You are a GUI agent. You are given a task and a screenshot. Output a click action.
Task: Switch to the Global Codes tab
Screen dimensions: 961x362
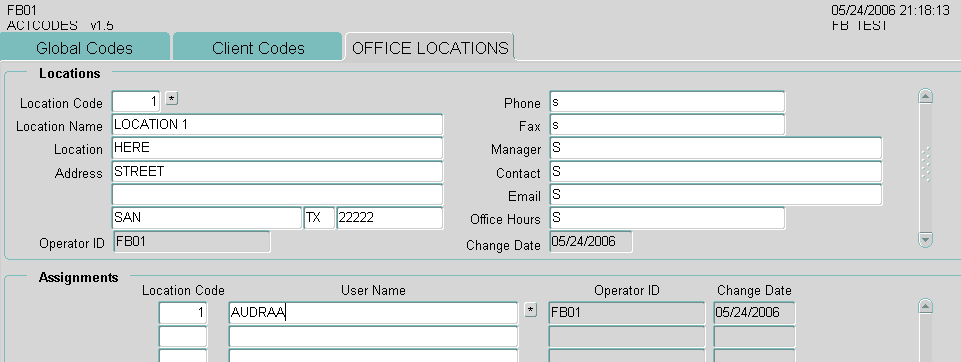coord(85,48)
